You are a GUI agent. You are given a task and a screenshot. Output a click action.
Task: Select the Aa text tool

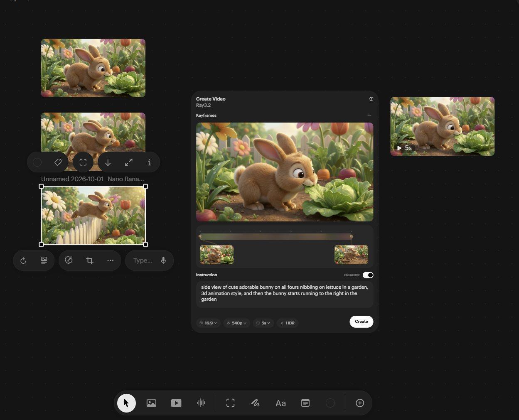(x=280, y=403)
